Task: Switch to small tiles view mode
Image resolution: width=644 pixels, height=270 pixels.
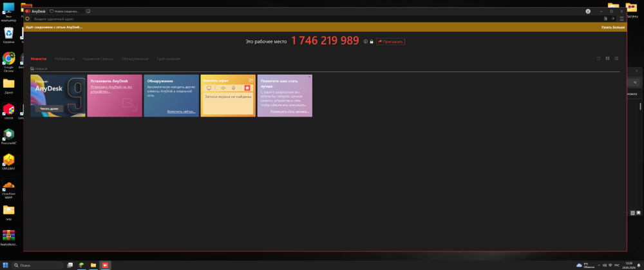Action: 599,59
